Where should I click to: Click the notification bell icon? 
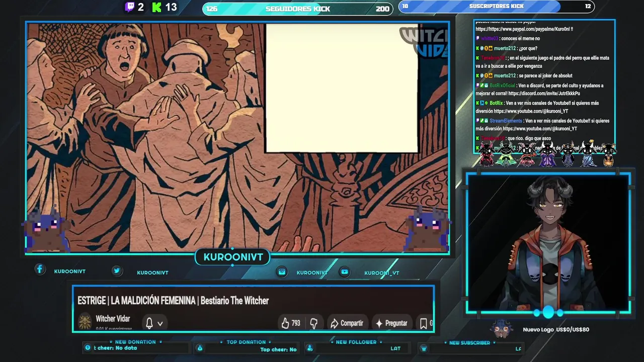[149, 323]
